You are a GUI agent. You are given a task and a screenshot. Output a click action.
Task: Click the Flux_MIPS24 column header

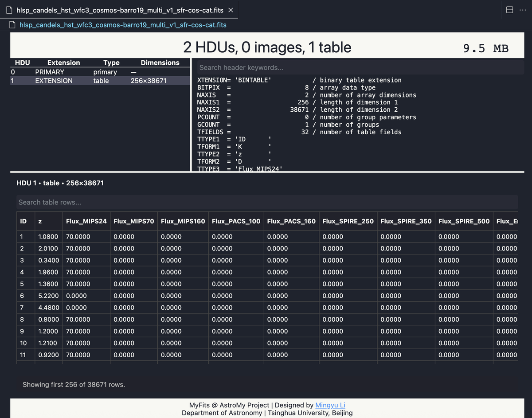(x=86, y=221)
